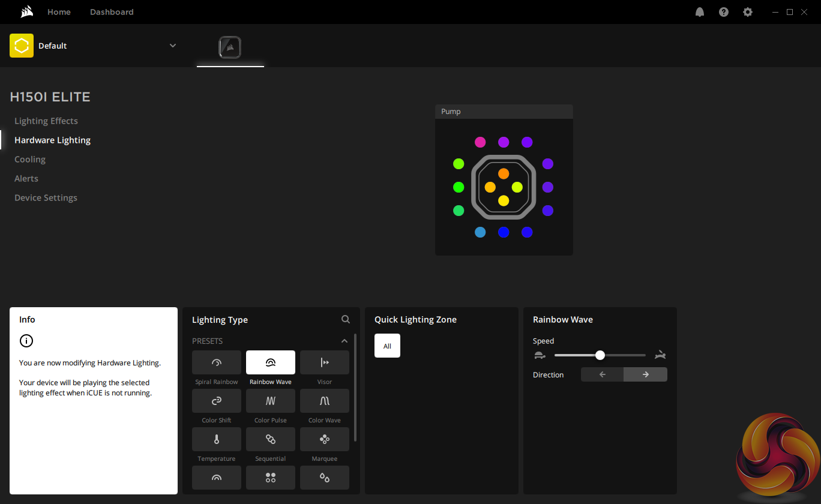
Task: Click the 'You are now modifying Hardware Lighting' text
Action: click(x=90, y=362)
